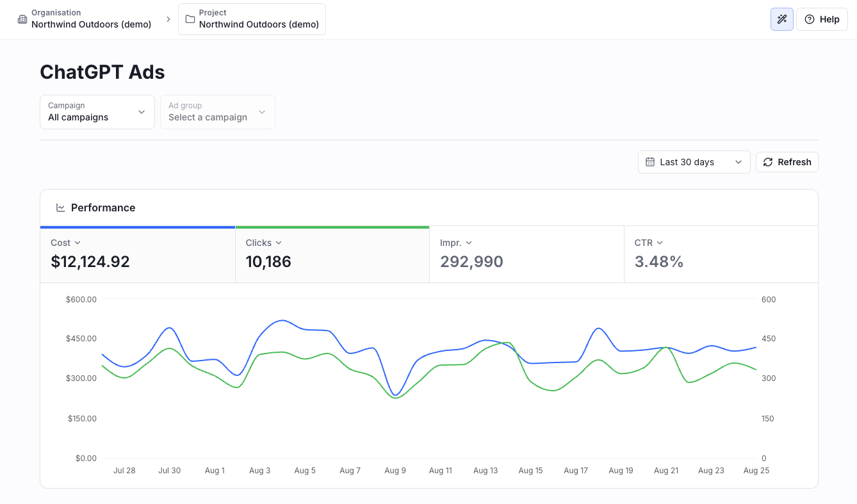Image resolution: width=857 pixels, height=504 pixels.
Task: Expand the Clicks metric chevron
Action: pos(279,243)
